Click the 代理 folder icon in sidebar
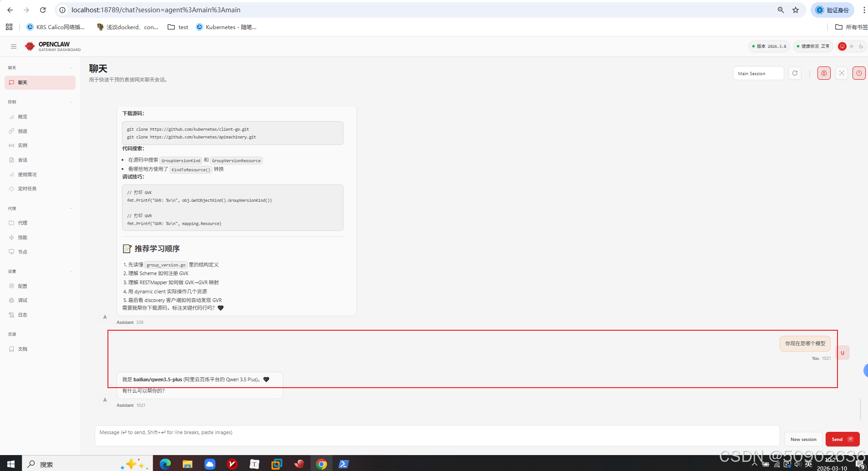This screenshot has width=868, height=471. click(x=11, y=223)
